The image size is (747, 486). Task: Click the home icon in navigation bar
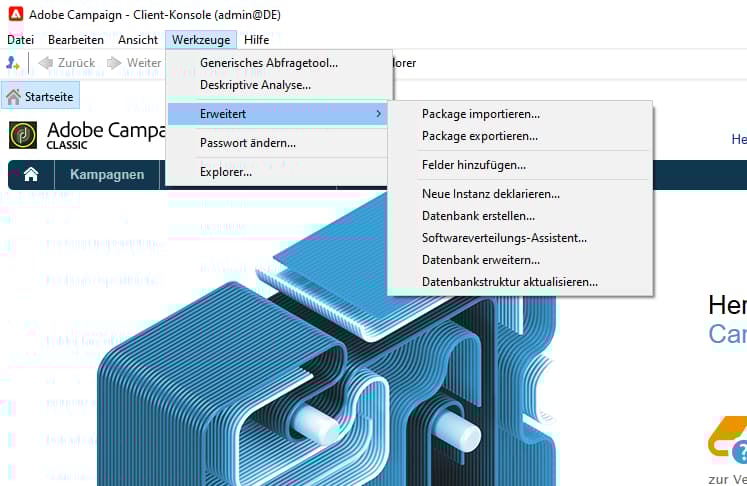click(31, 174)
